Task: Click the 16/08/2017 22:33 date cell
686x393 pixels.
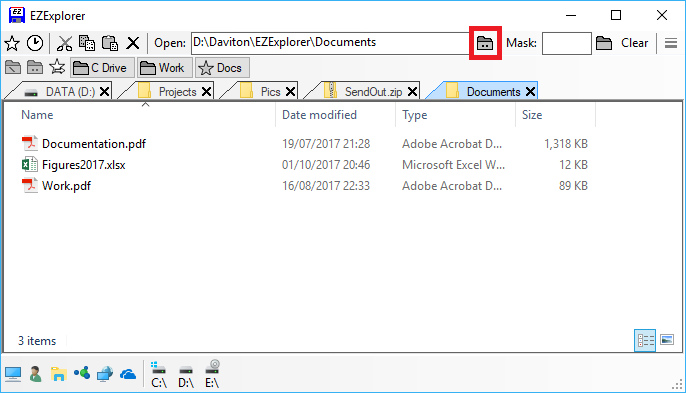Action: (x=326, y=186)
